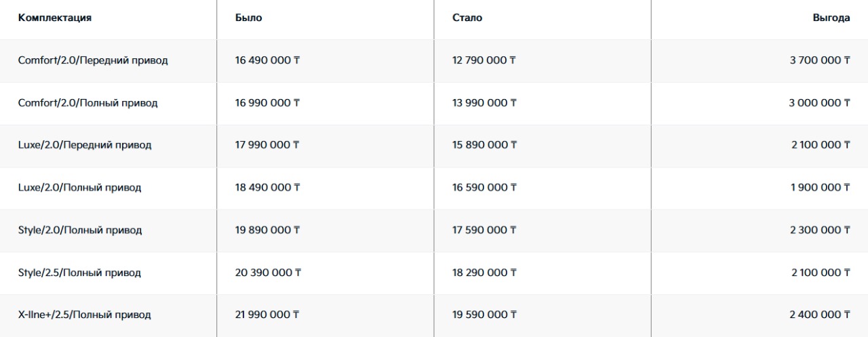Viewport: 868px width, 337px height.
Task: Click the "Стало" column header
Action: pyautogui.click(x=467, y=18)
